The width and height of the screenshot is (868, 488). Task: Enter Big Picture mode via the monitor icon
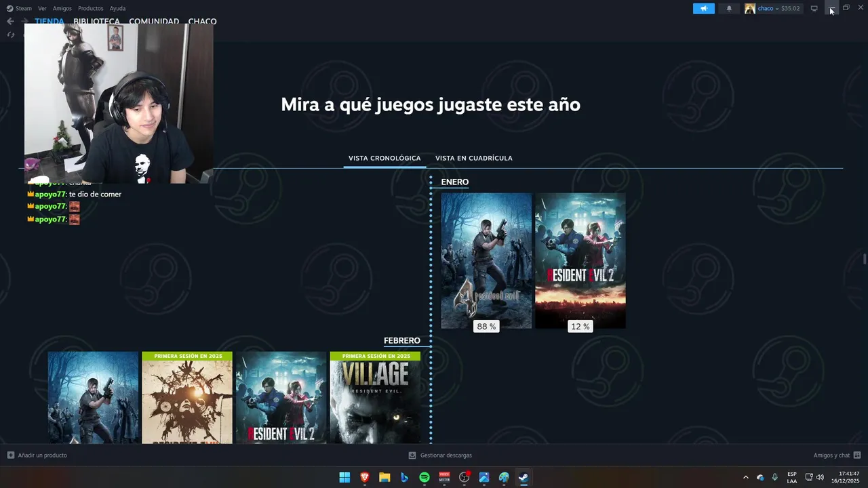[x=814, y=8]
